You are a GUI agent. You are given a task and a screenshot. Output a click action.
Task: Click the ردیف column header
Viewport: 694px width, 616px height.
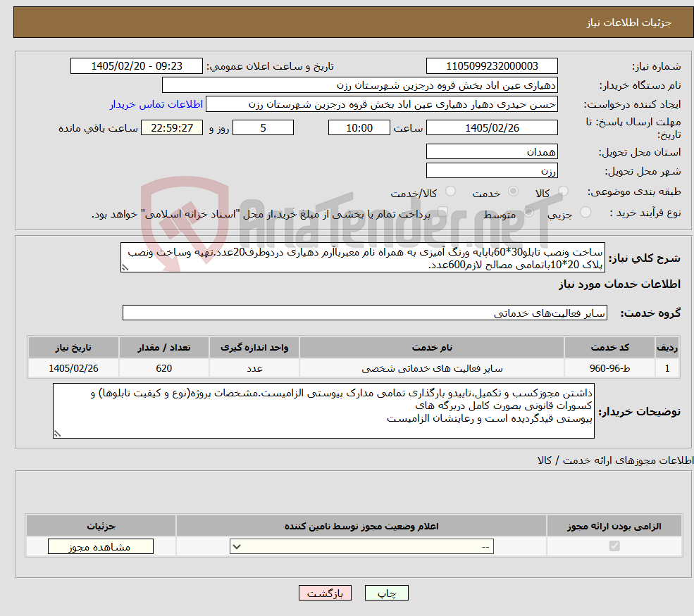[x=667, y=347]
